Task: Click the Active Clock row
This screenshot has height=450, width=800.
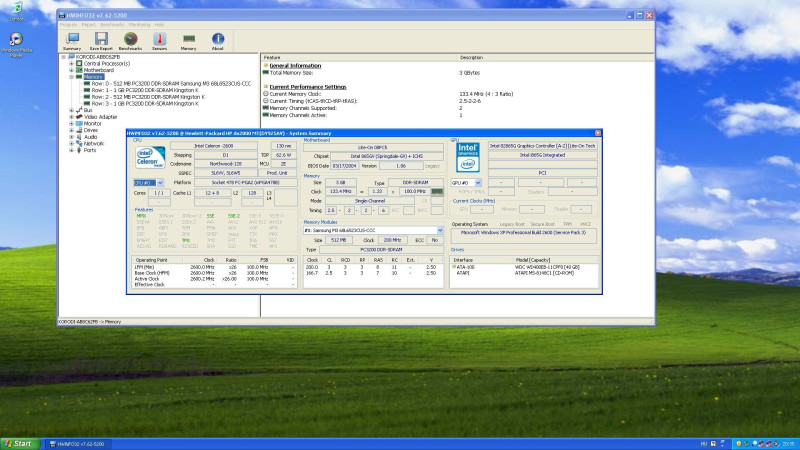Action: click(x=214, y=279)
